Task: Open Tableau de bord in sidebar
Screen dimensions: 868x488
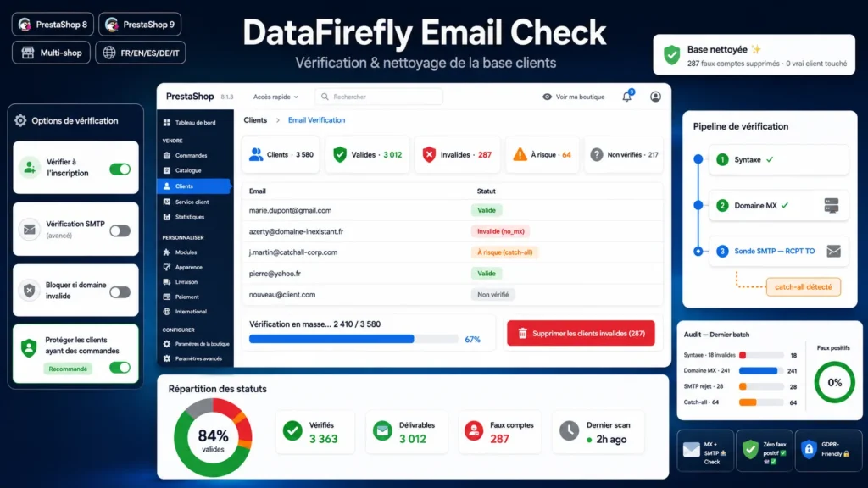Action: coord(195,122)
